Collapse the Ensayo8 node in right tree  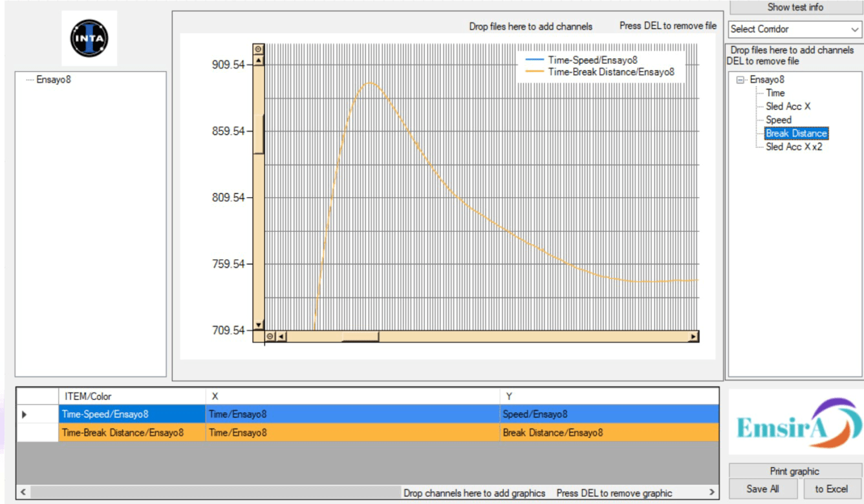pos(740,80)
